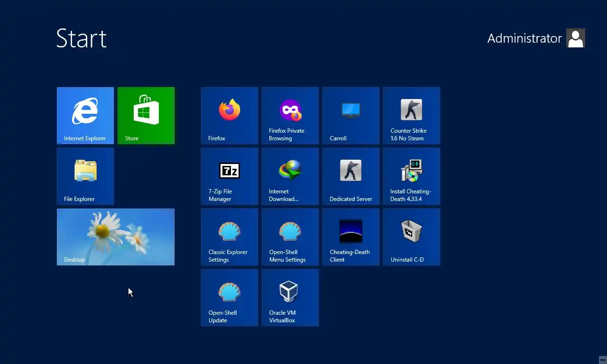Viewport: 607px width, 364px height.
Task: Go to the Desktop tile with daisies
Action: coord(116,237)
